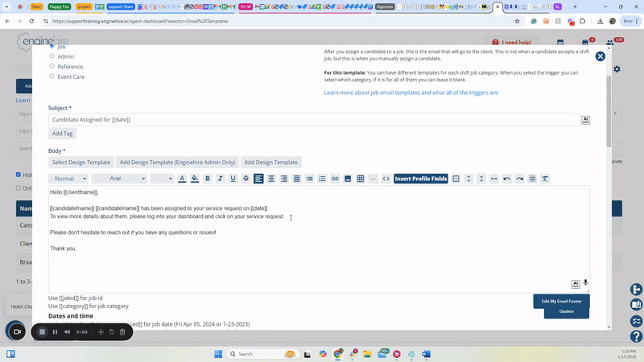Open File Explorer from taskbar
644x362 pixels.
[367, 354]
